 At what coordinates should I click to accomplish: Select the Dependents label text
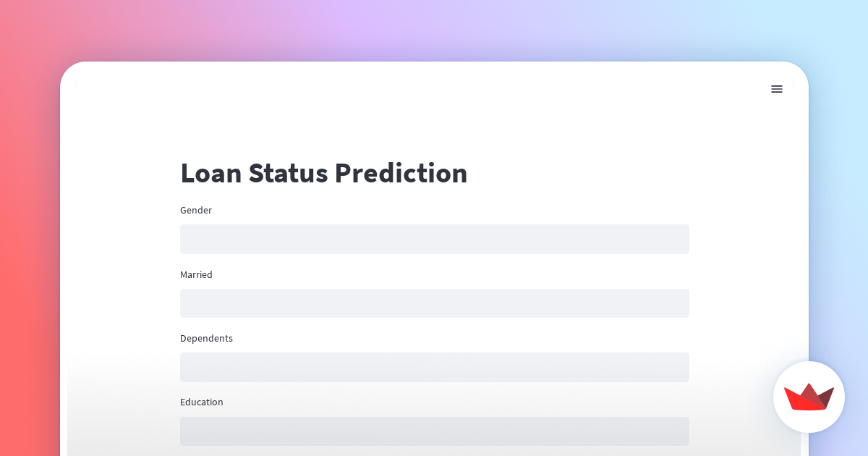pyautogui.click(x=206, y=339)
